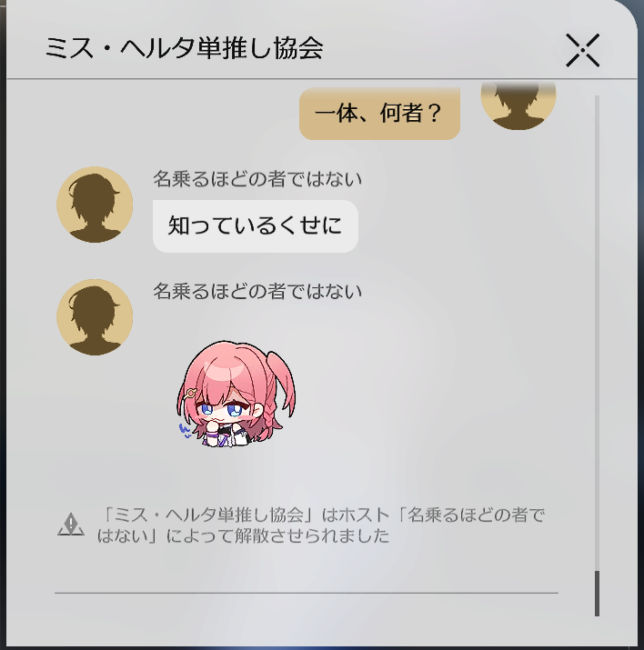Screen dimensions: 644x650
Task: Click the header divider line under title
Action: coord(322,78)
